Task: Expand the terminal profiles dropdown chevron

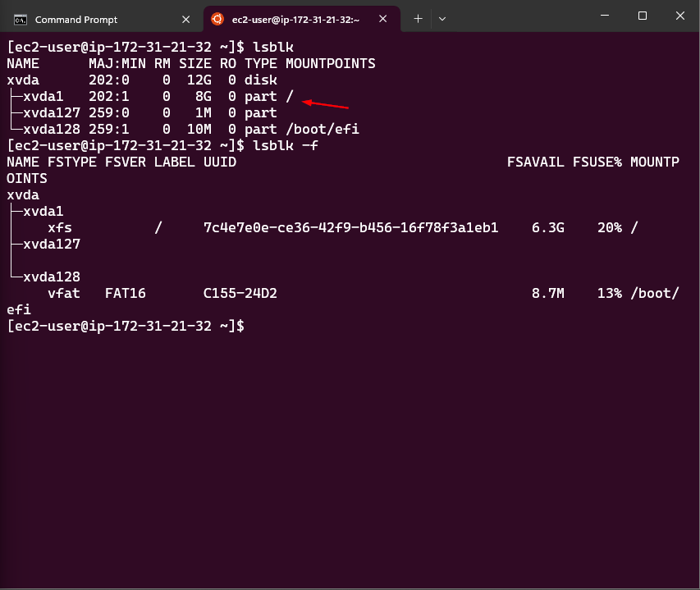Action: pyautogui.click(x=442, y=18)
